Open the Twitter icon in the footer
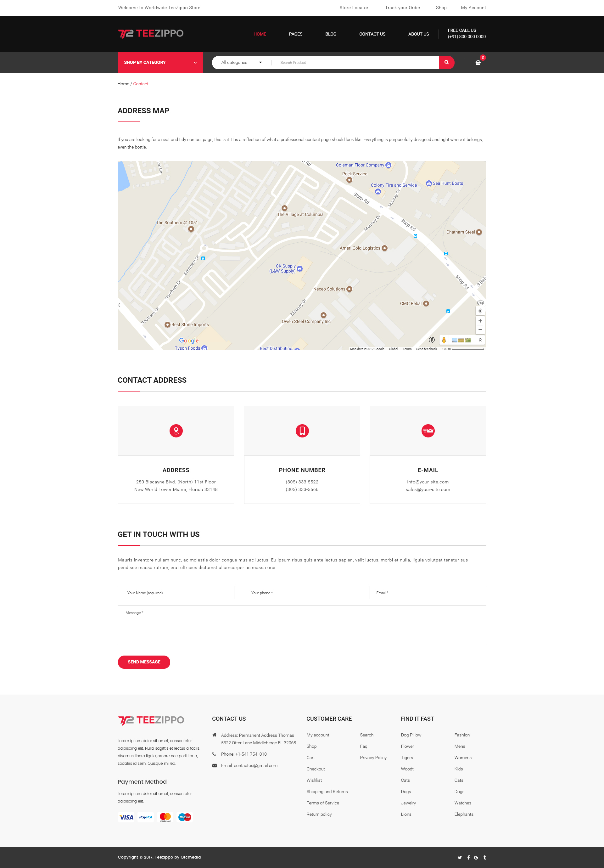 pos(460,857)
